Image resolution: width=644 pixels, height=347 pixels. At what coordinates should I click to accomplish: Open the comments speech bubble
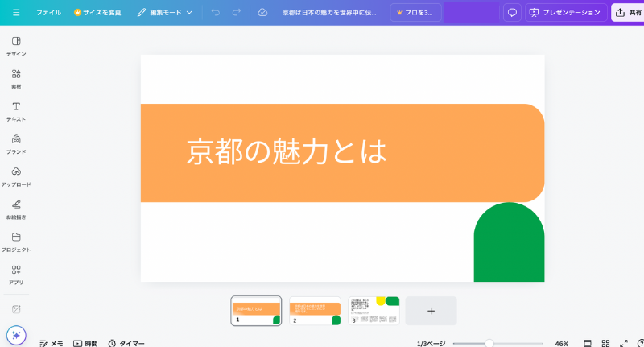pyautogui.click(x=512, y=13)
